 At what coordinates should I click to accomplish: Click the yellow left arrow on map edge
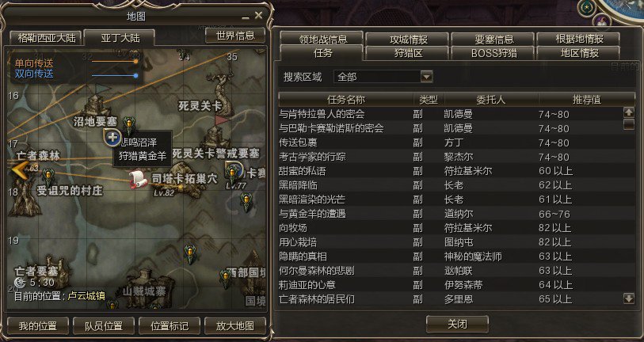pos(19,170)
